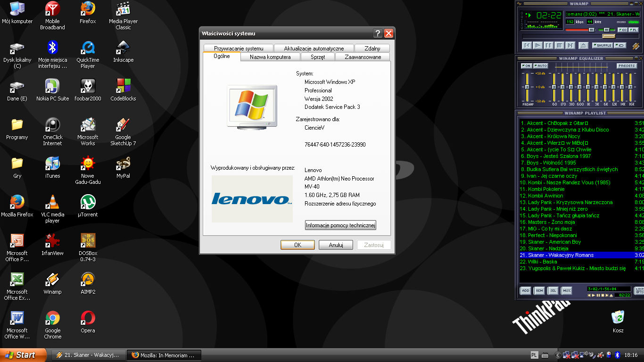Open IrfanView desktop icon

pyautogui.click(x=52, y=245)
